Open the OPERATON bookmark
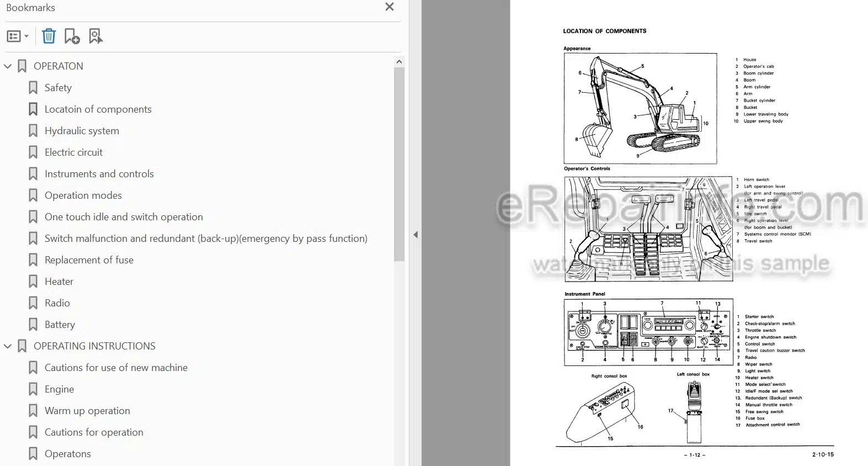The image size is (868, 466). point(58,66)
